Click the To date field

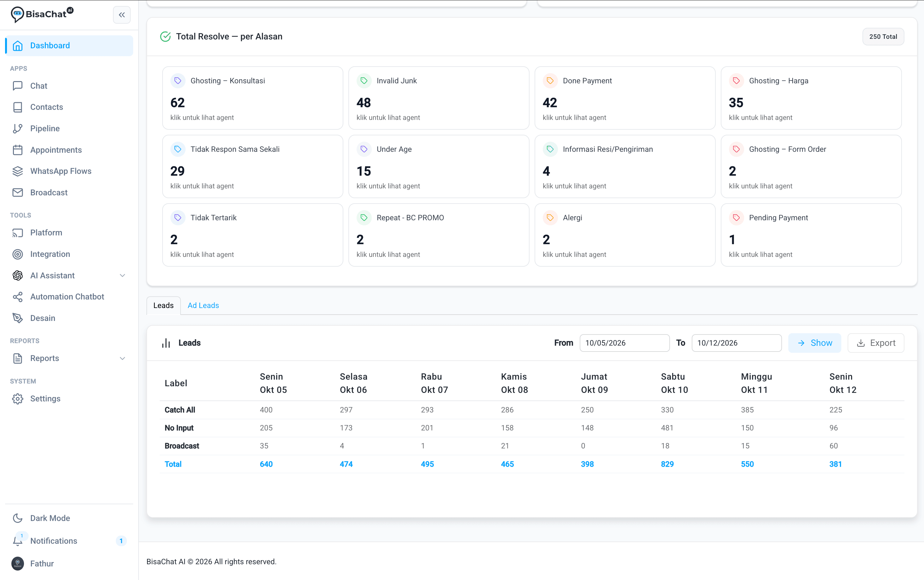(737, 343)
